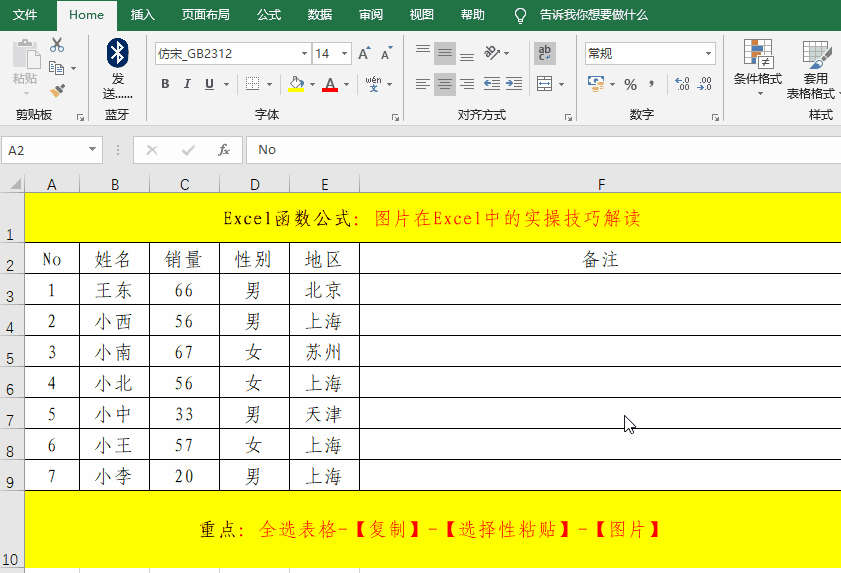Open the 文件 tab
Screen dimensions: 841x573
(25, 15)
